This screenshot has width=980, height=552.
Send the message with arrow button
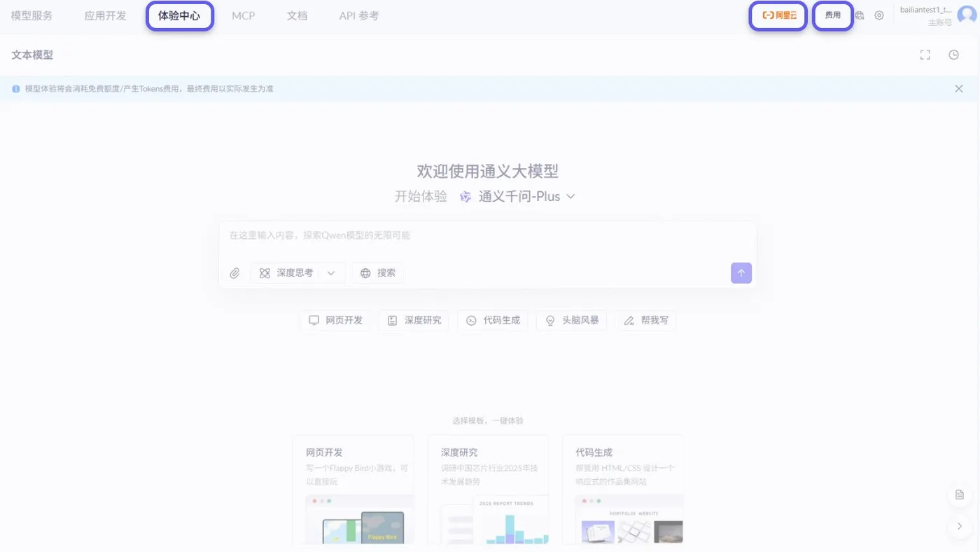pos(741,273)
